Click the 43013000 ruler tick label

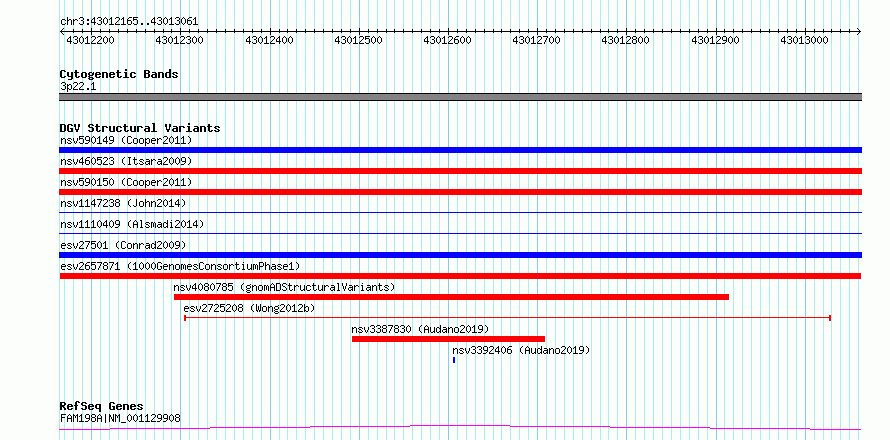point(804,41)
